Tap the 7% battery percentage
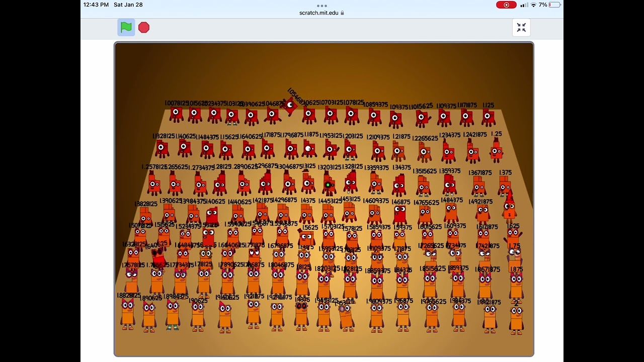The width and height of the screenshot is (644, 362). [x=543, y=5]
